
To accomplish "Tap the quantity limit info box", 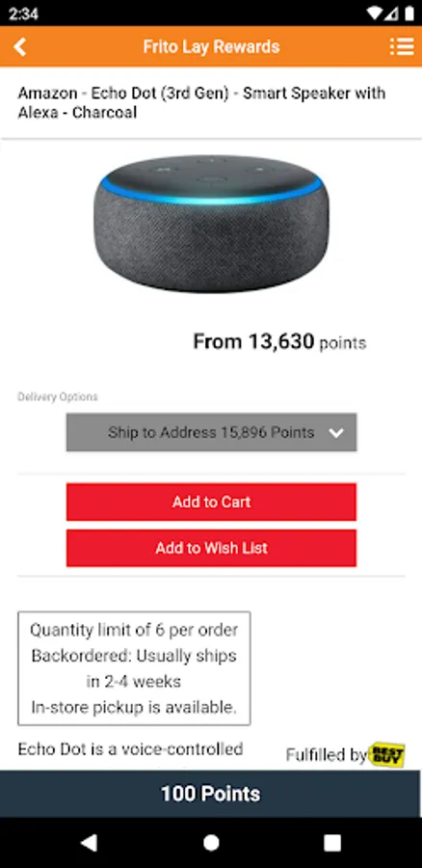I will tap(134, 668).
